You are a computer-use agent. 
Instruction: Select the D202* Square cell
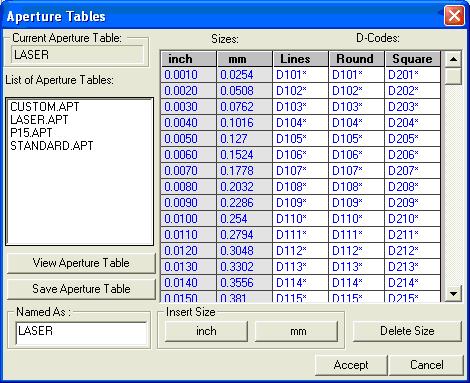(413, 91)
